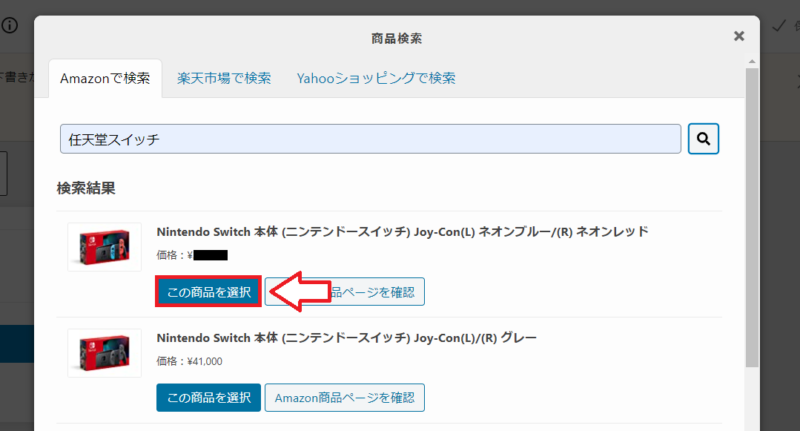Click the 価格：¥41,000 price text
The width and height of the screenshot is (800, 431).
pos(189,362)
